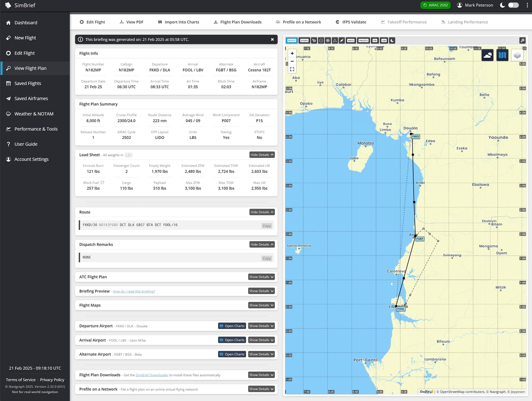The width and height of the screenshot is (532, 401).
Task: Show Arrival Airport details
Action: coord(261,340)
